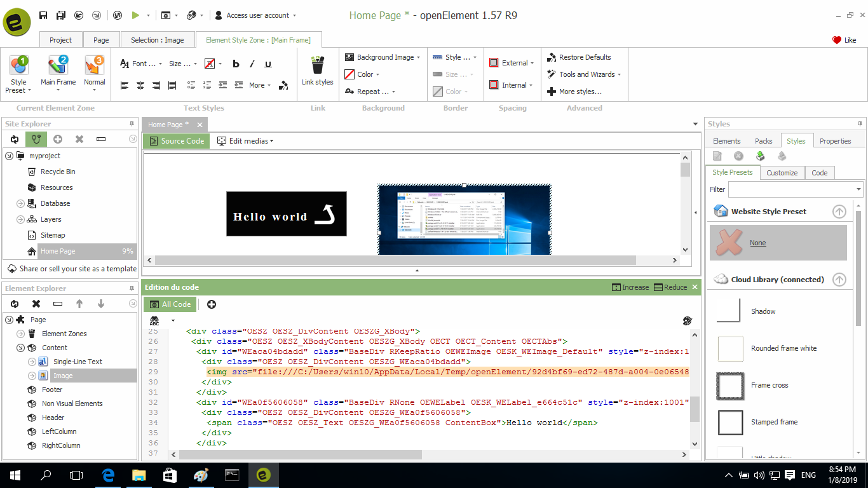Click the Save icon in the top toolbar

[x=43, y=15]
